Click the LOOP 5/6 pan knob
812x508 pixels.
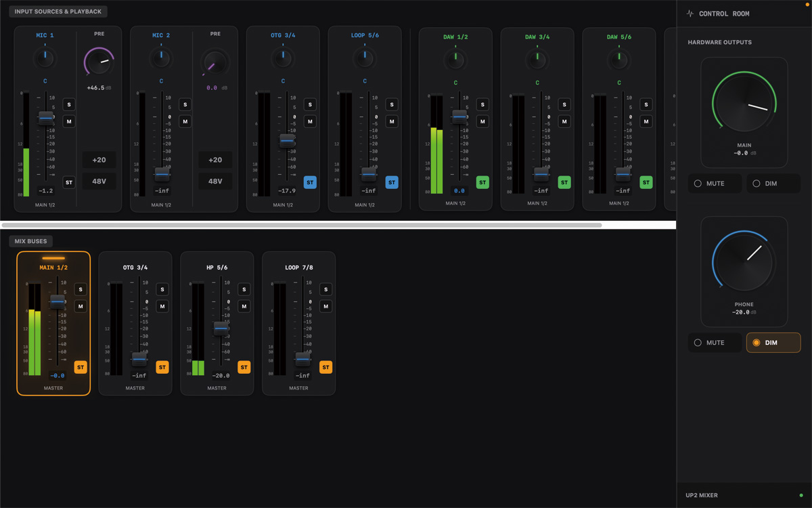[365, 58]
